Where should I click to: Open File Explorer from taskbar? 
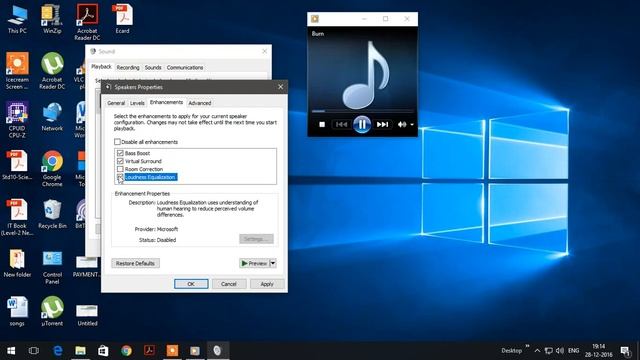point(80,351)
